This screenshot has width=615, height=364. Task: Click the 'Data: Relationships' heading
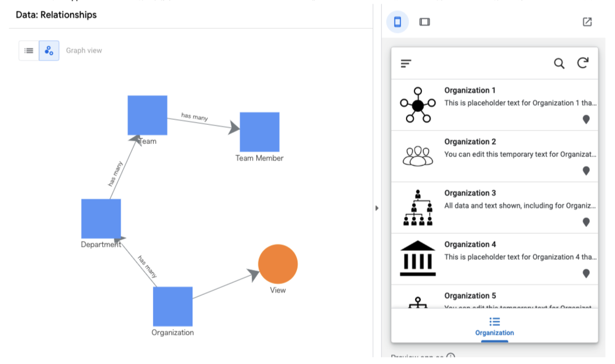56,15
